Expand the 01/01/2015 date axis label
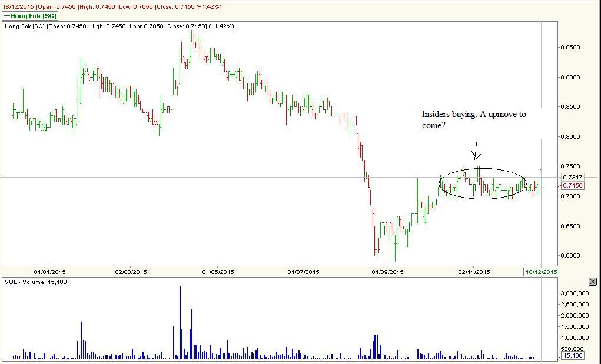The image size is (601, 364). (52, 272)
